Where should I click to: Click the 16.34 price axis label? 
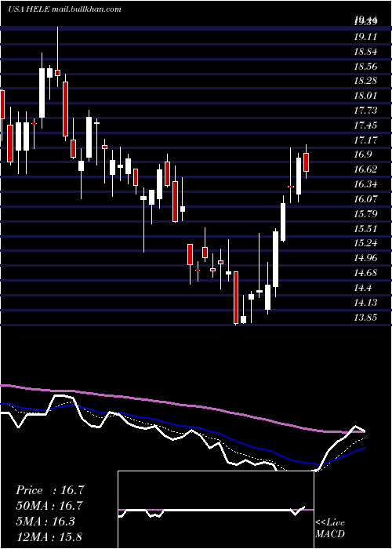pos(365,184)
